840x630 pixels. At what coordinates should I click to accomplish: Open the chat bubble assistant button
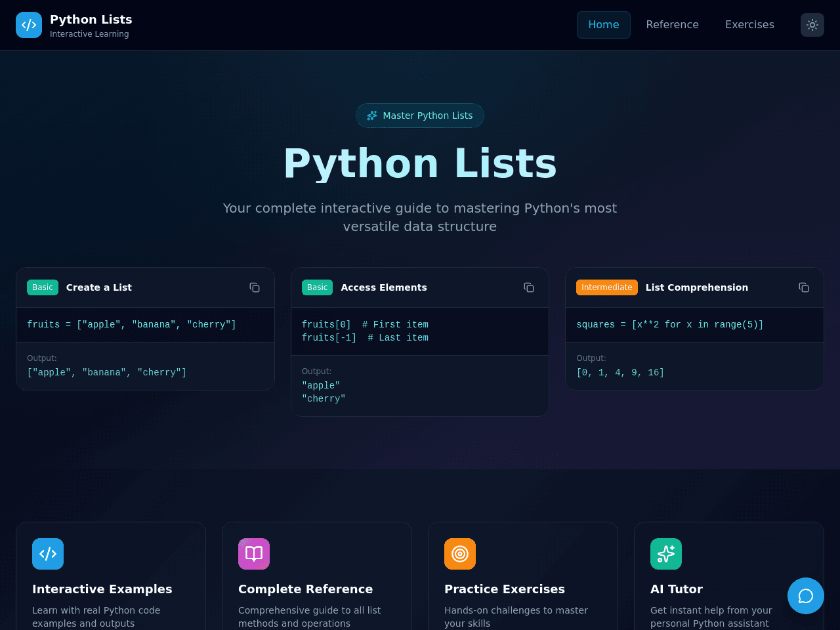click(x=806, y=596)
